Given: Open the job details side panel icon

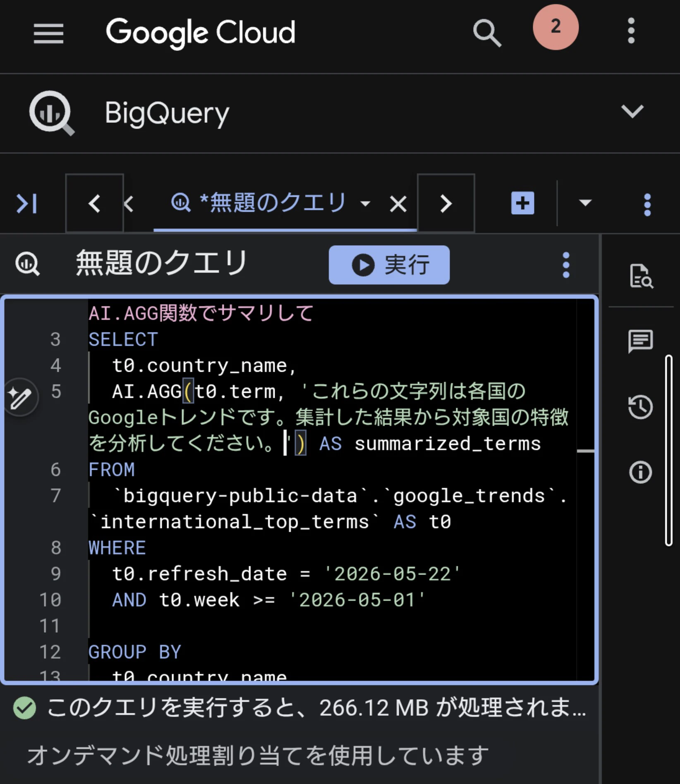Looking at the screenshot, I should point(641,276).
